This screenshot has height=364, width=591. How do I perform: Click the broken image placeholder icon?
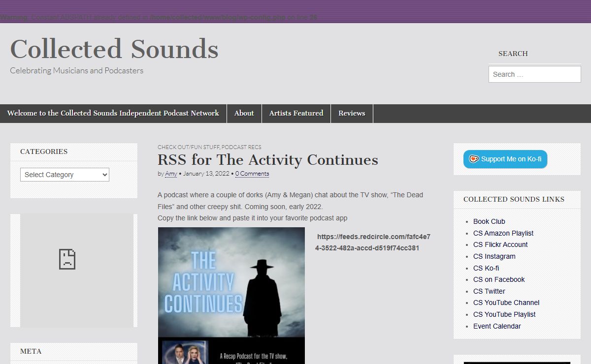(67, 259)
